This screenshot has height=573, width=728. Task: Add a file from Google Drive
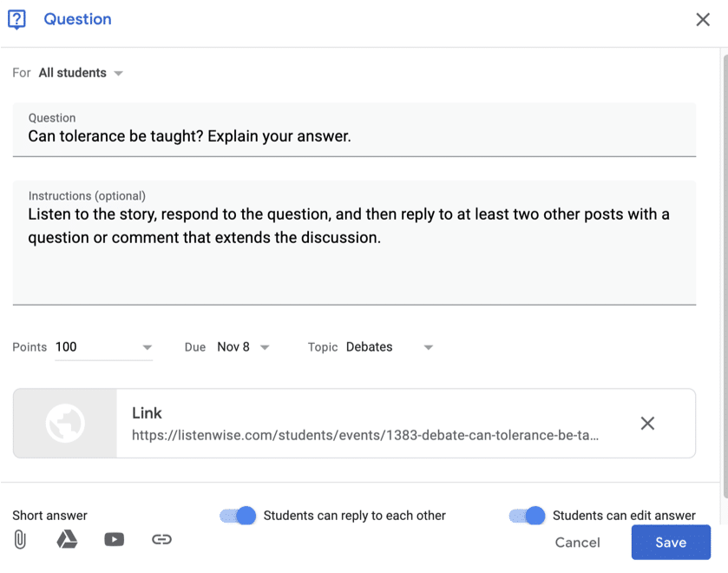tap(68, 539)
